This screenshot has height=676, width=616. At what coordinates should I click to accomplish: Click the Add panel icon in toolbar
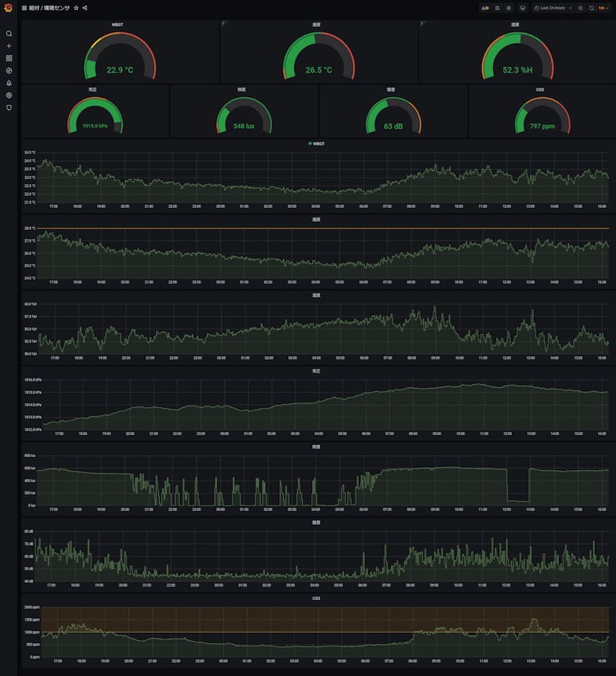pos(485,8)
